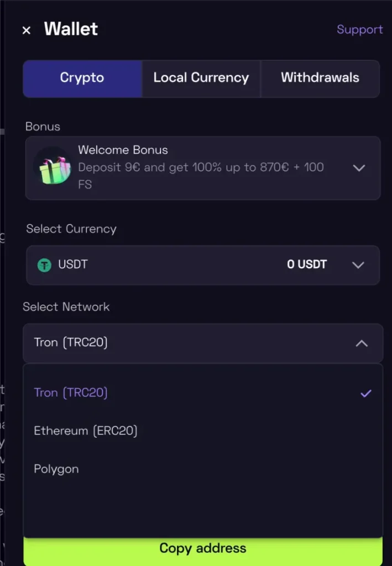The image size is (392, 566).
Task: Go to the Withdrawals tab
Action: 320,78
